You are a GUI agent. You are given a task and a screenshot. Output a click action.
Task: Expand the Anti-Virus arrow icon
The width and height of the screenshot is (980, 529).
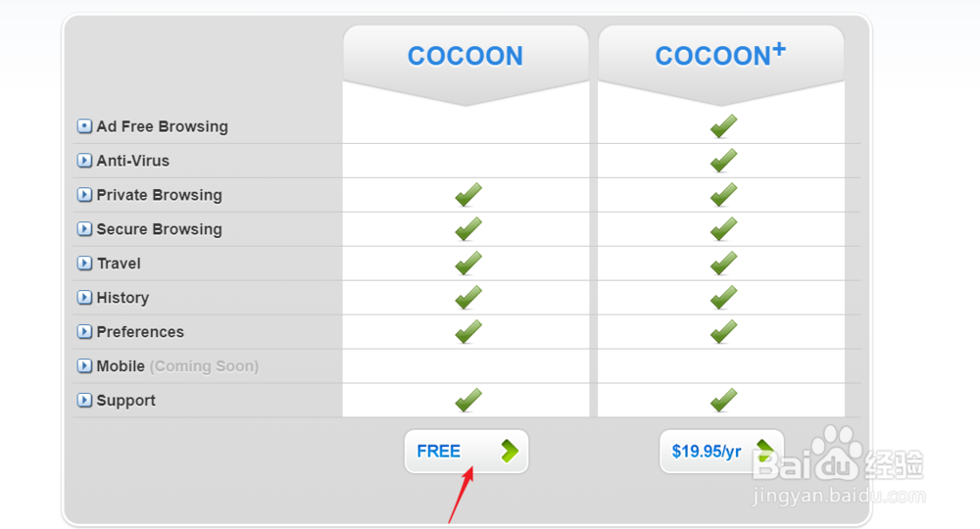pyautogui.click(x=84, y=161)
